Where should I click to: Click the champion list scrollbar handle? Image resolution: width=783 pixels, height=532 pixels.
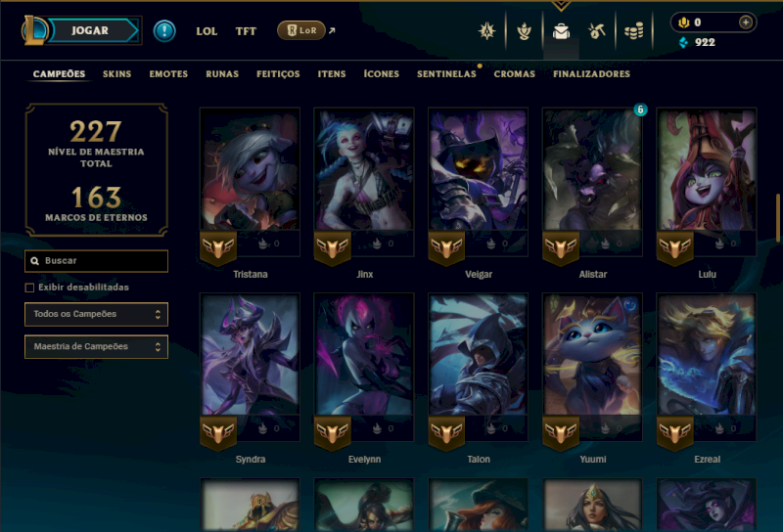click(x=778, y=217)
